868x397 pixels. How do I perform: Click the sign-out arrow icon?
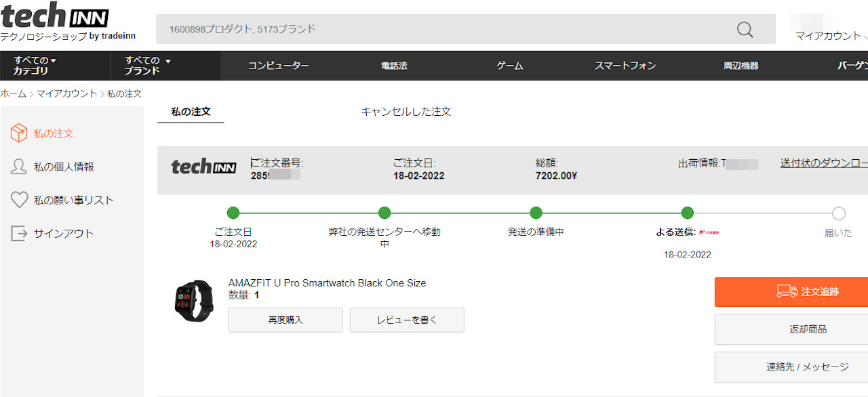(x=19, y=233)
